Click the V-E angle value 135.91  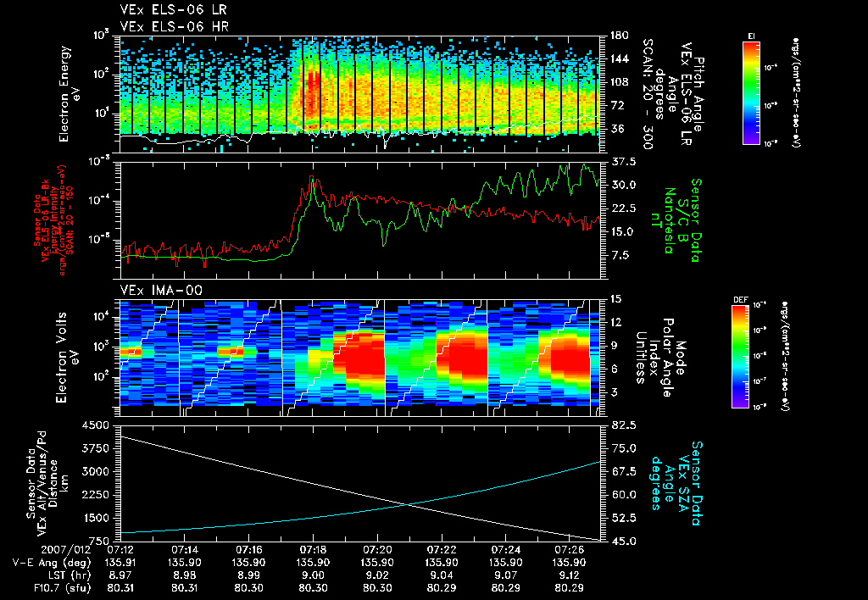coord(120,563)
